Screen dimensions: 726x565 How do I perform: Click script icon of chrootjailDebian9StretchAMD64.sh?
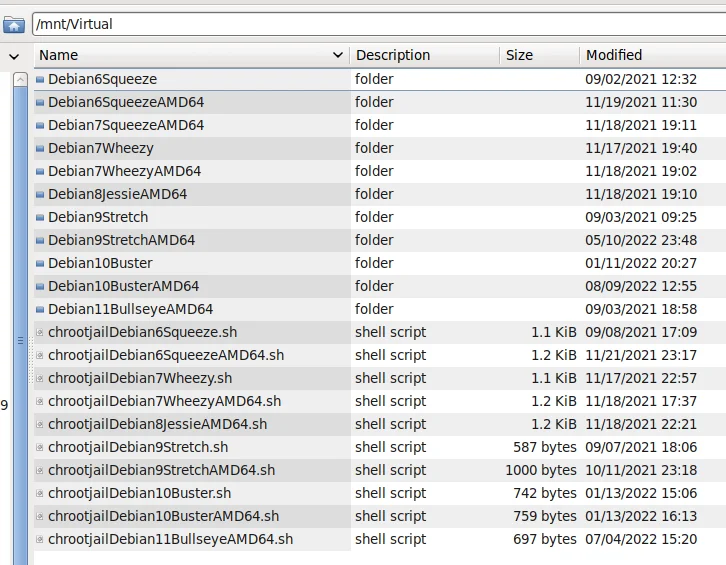coord(40,470)
